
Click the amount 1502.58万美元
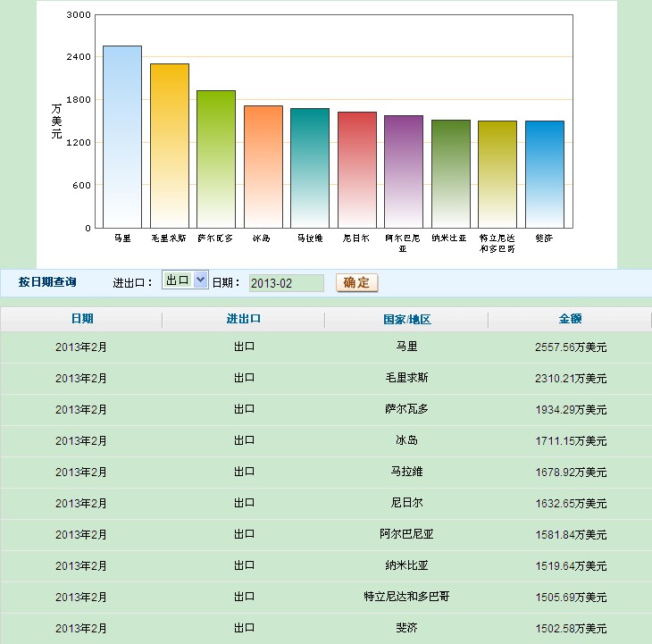click(x=571, y=628)
